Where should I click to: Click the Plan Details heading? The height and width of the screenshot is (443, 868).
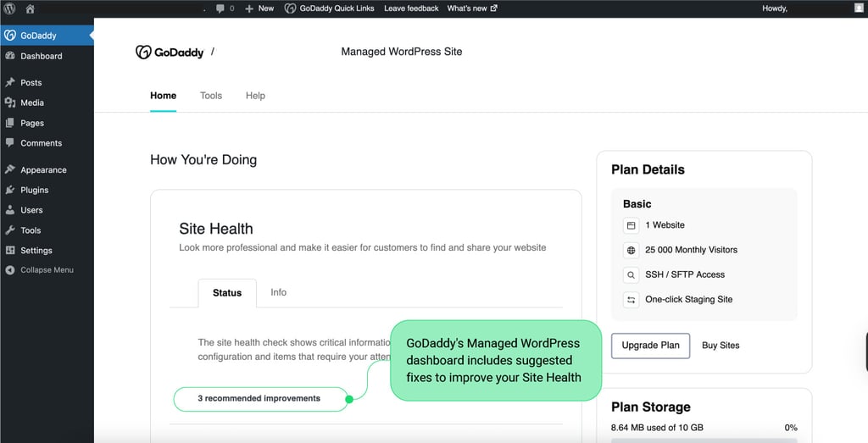click(x=648, y=169)
